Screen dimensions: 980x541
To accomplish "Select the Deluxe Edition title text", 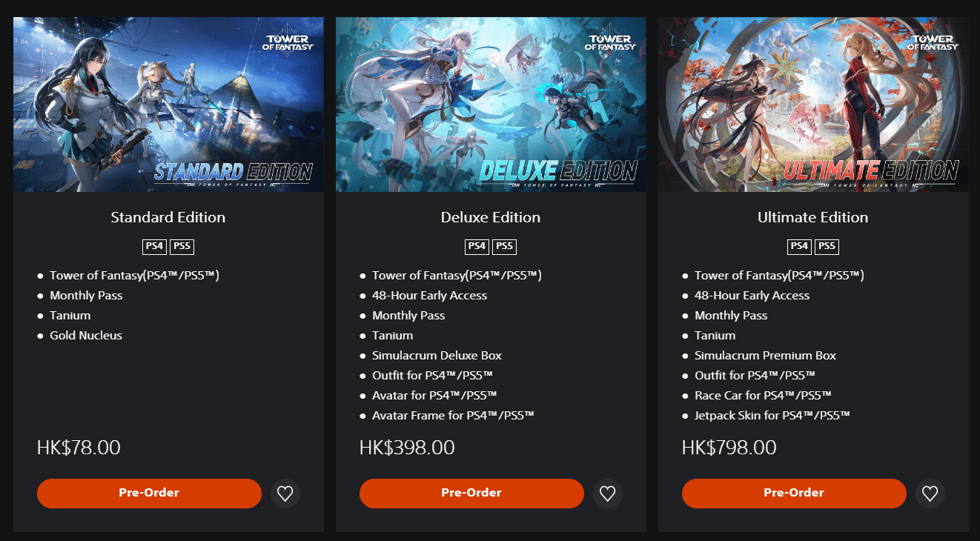I will (x=491, y=217).
